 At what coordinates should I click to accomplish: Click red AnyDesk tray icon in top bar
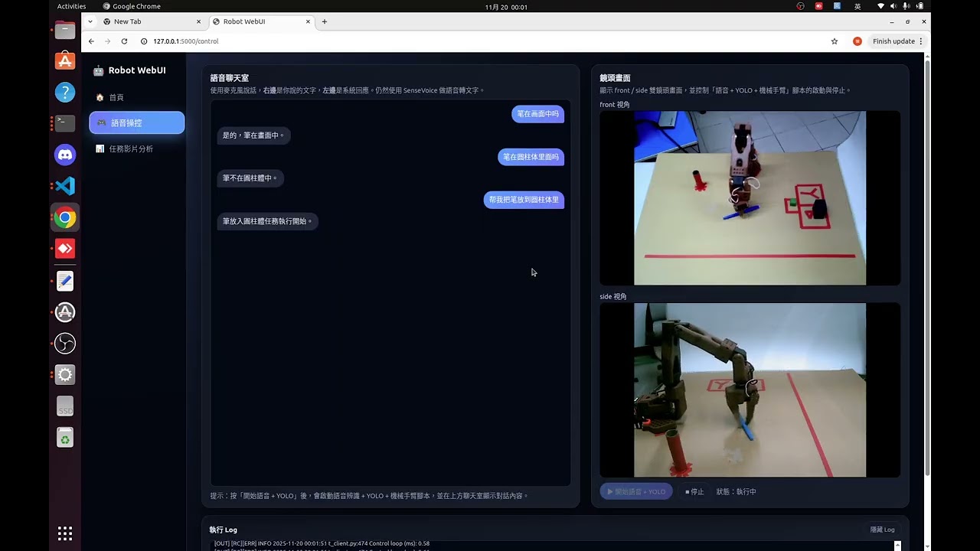click(818, 6)
